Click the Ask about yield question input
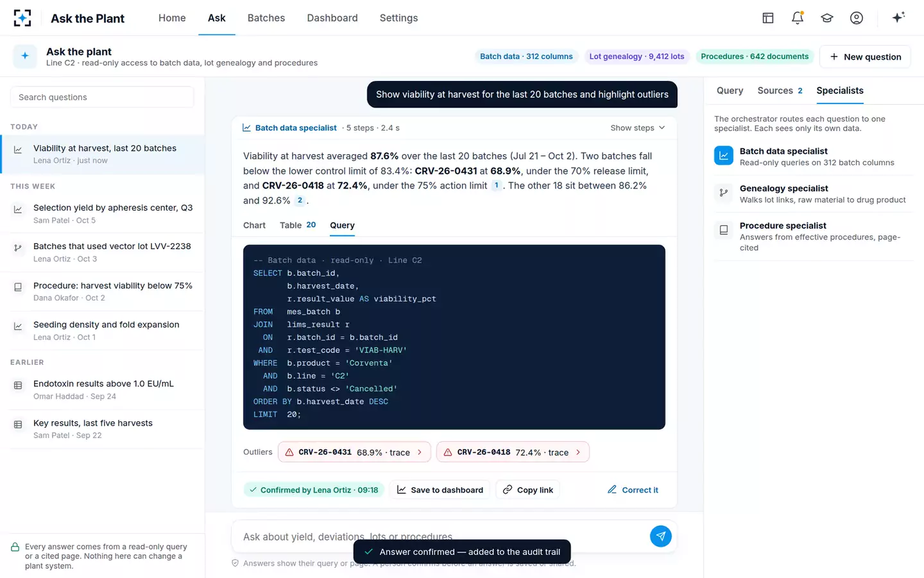The width and height of the screenshot is (924, 578). (x=443, y=536)
